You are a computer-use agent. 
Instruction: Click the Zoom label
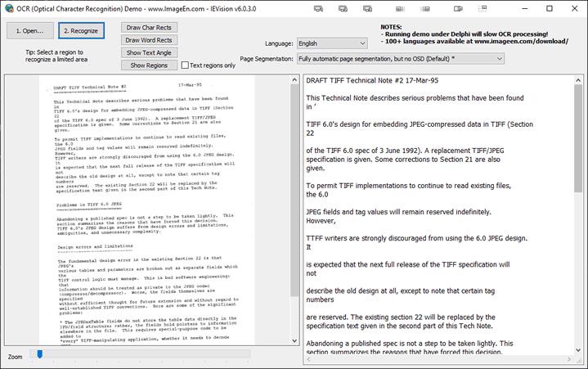point(15,357)
